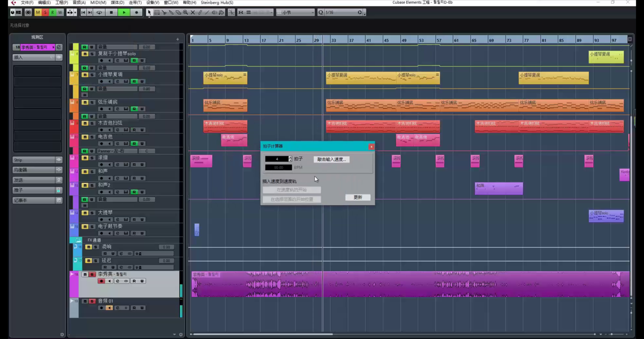Edit channel settings for 李秀英 track

117,281
